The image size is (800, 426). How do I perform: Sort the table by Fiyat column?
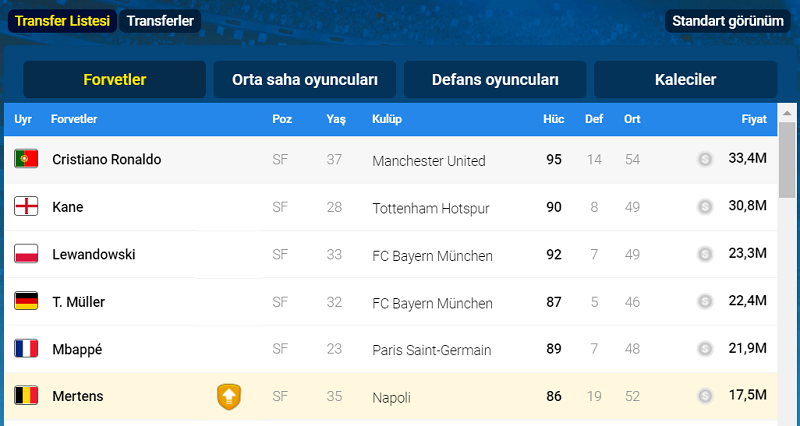(x=754, y=119)
